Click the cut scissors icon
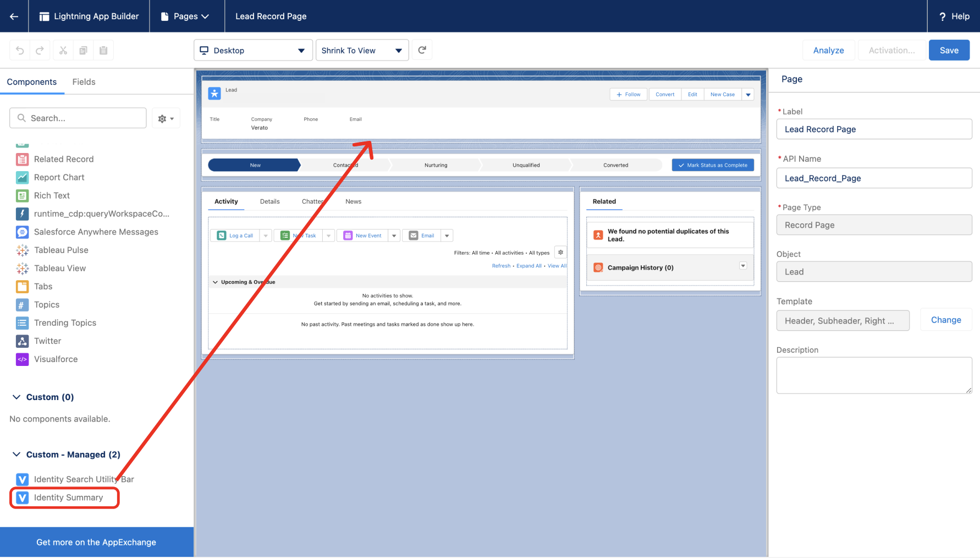 (x=63, y=50)
